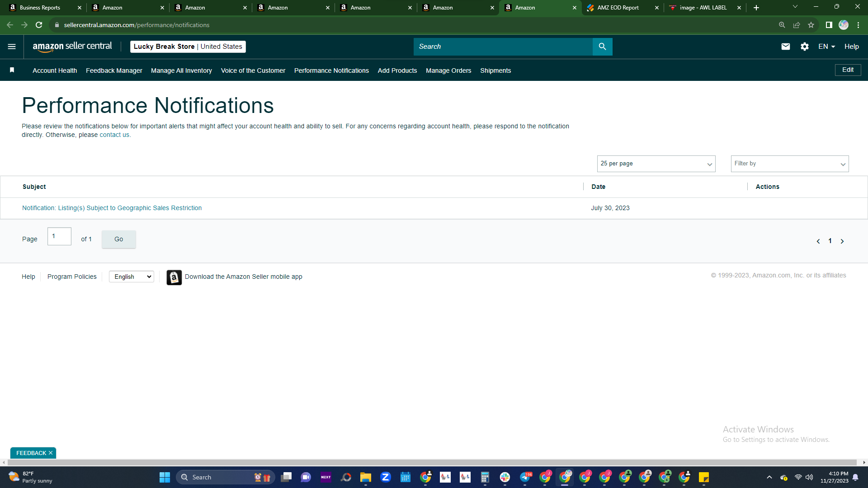Open the browser zoom magnifier icon
This screenshot has height=488, width=868.
782,25
